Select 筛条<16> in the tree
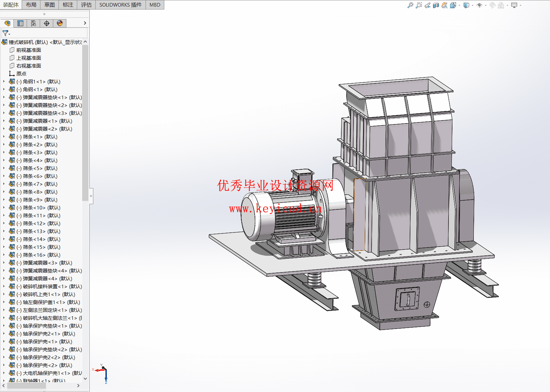This screenshot has width=550, height=392. pyautogui.click(x=38, y=255)
